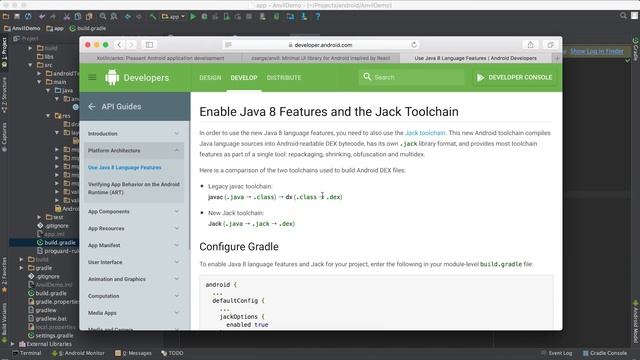Click the Search field on Developers site
640x360 pixels.
(x=411, y=77)
